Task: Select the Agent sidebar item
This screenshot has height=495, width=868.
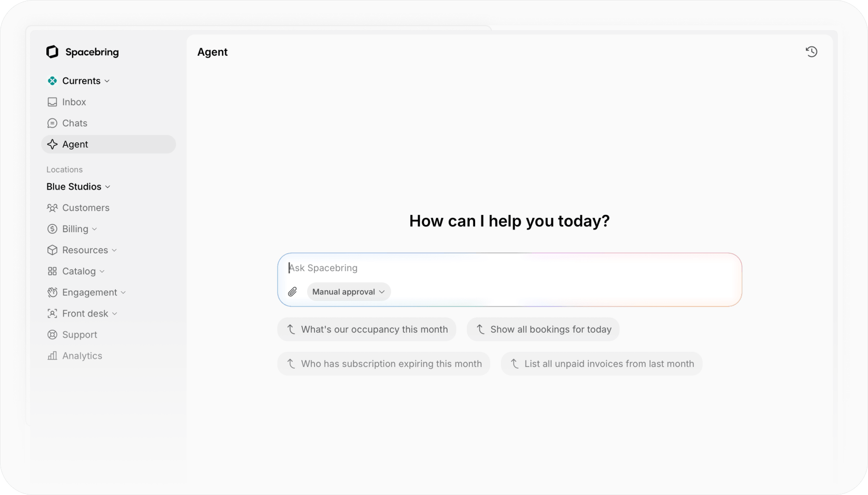Action: pos(108,144)
